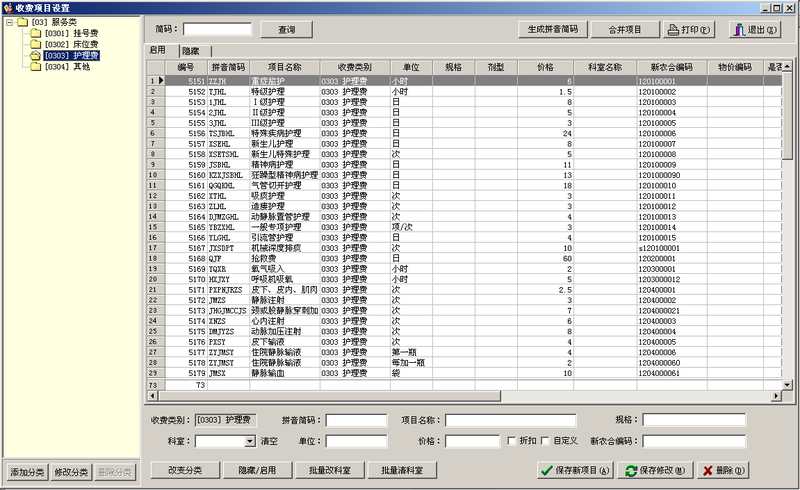Click the red X icon on 删除
The image size is (800, 490).
coord(707,471)
